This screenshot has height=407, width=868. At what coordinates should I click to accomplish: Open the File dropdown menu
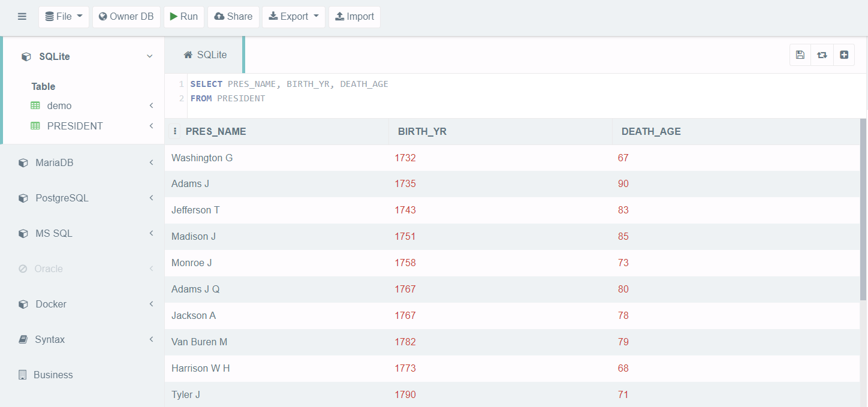tap(64, 17)
